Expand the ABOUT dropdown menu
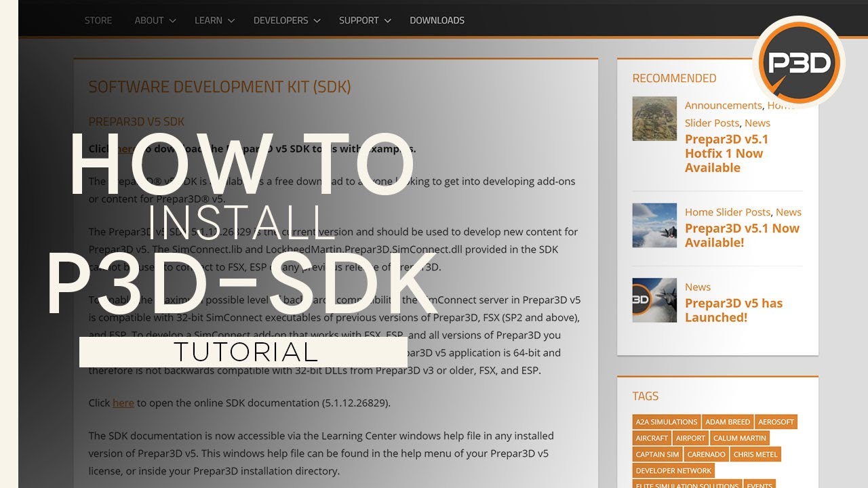This screenshot has width=868, height=488. (x=155, y=20)
